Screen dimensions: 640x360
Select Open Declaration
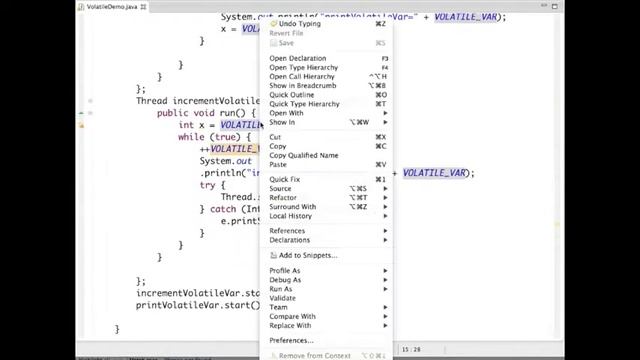click(x=327, y=58)
